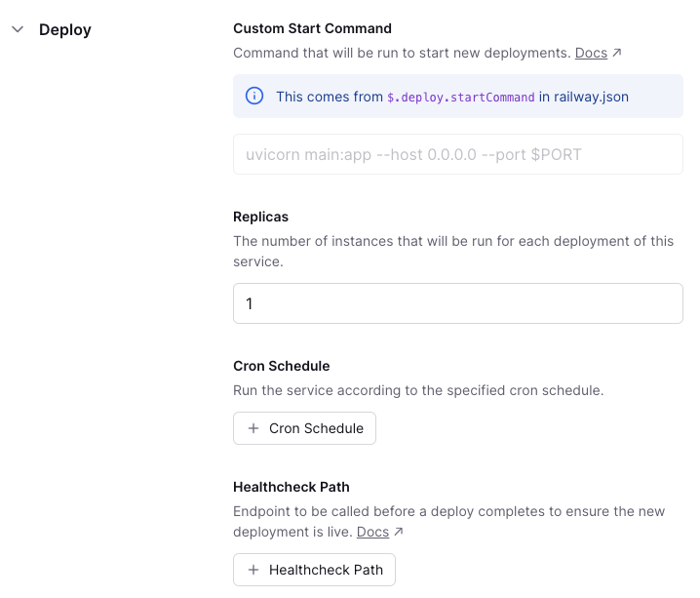
Task: Open Docs link under Healthcheck Path
Action: [x=372, y=532]
